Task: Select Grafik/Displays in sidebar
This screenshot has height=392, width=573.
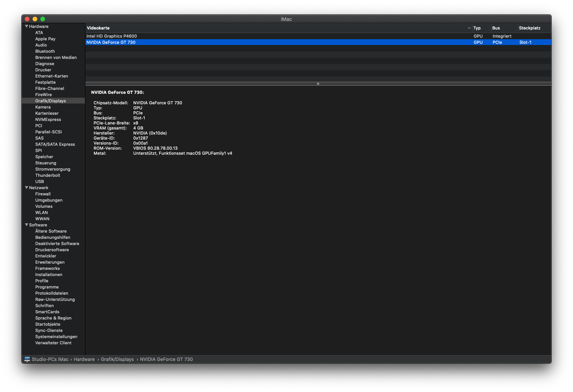Action: 50,101
